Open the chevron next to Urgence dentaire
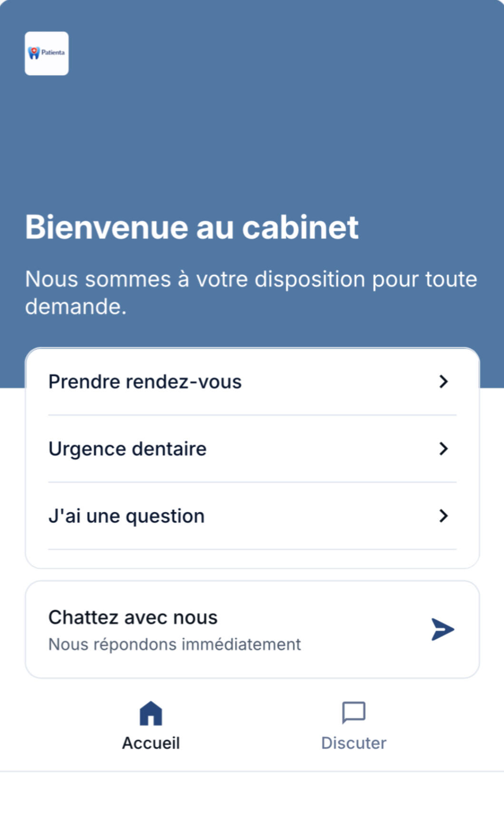 tap(443, 448)
